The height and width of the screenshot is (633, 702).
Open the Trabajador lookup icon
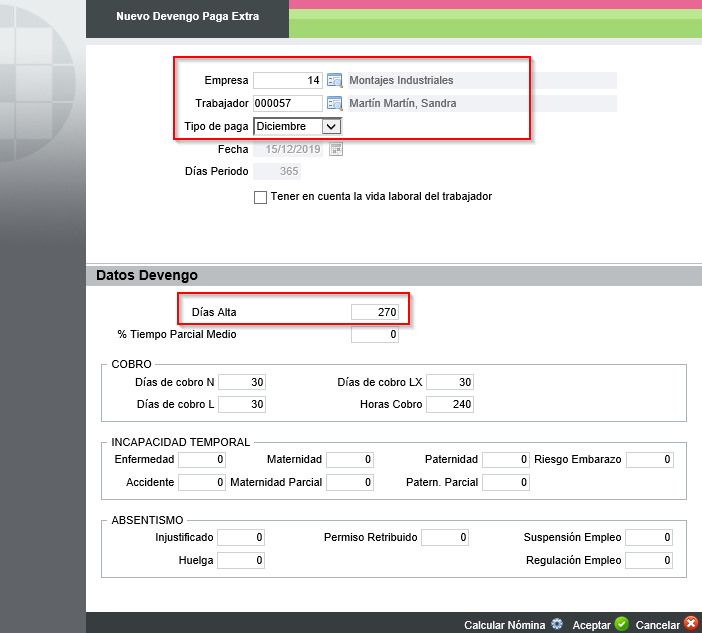click(335, 103)
